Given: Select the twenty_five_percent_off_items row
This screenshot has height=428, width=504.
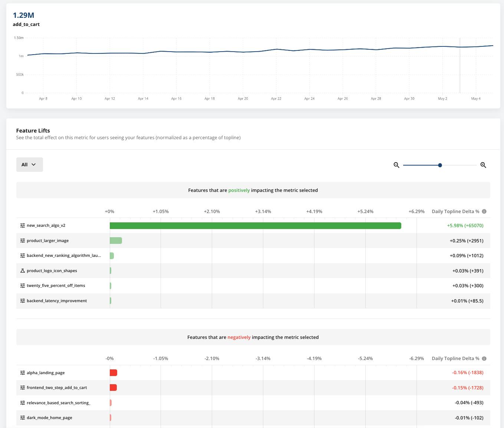Looking at the screenshot, I should pos(56,285).
